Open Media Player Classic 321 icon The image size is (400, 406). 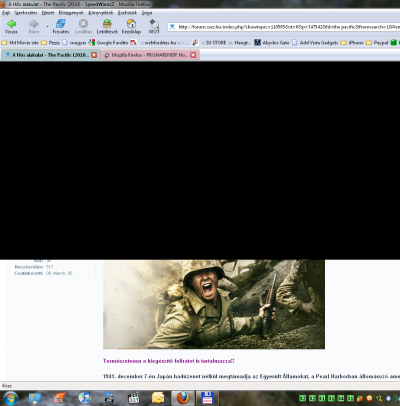(134, 398)
